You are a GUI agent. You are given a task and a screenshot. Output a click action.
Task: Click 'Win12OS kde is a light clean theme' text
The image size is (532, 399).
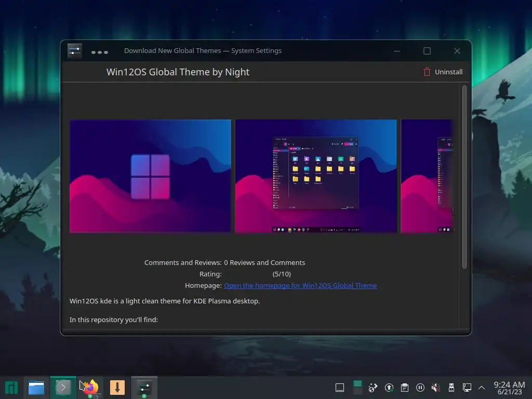point(165,301)
